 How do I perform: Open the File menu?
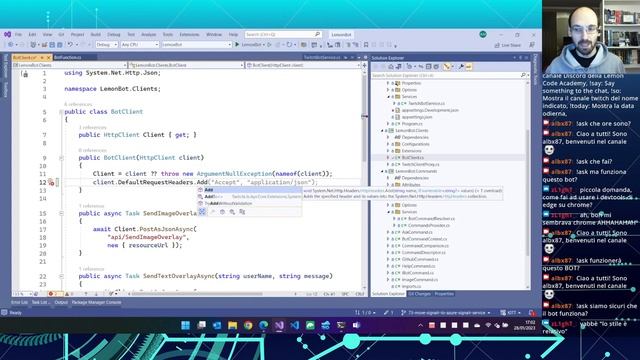(x=18, y=35)
